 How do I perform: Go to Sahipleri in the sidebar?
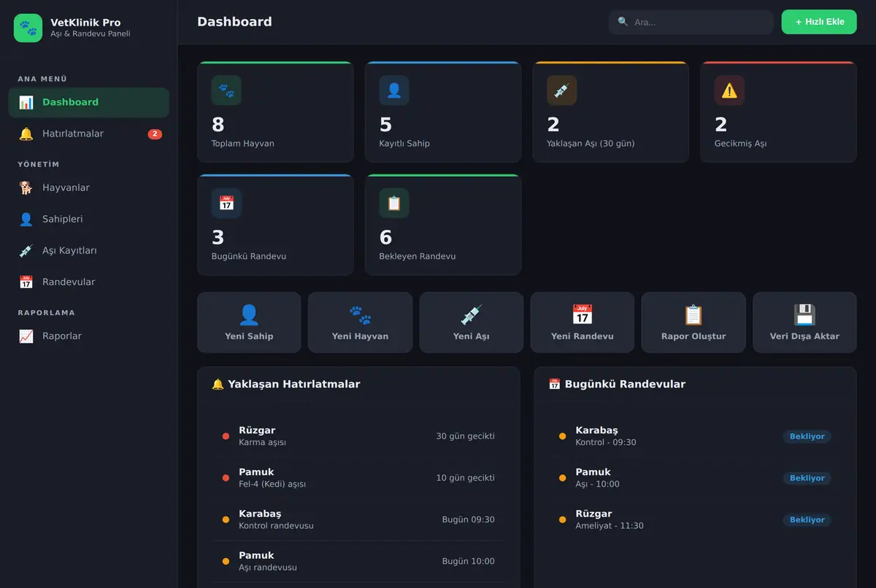89,219
